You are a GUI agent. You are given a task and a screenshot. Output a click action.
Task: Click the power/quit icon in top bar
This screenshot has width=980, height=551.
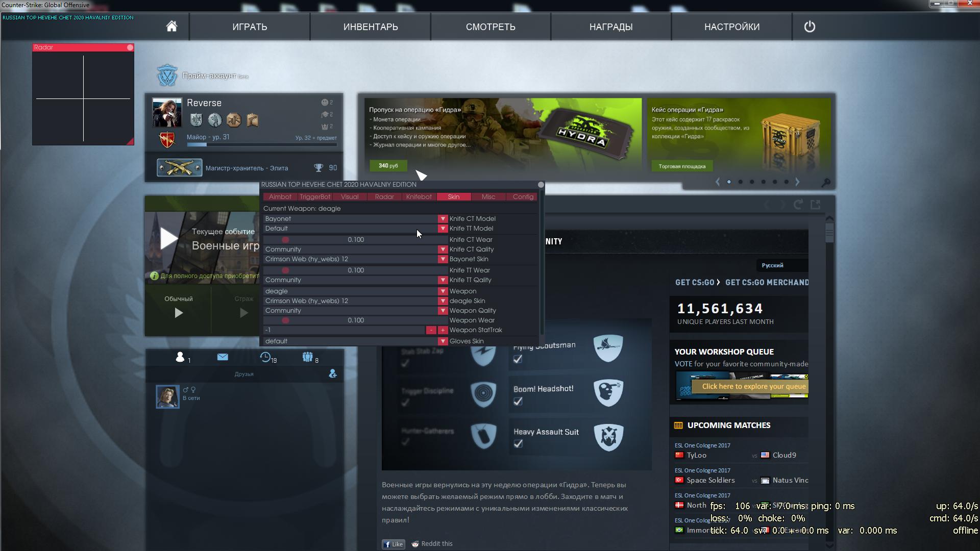[810, 27]
